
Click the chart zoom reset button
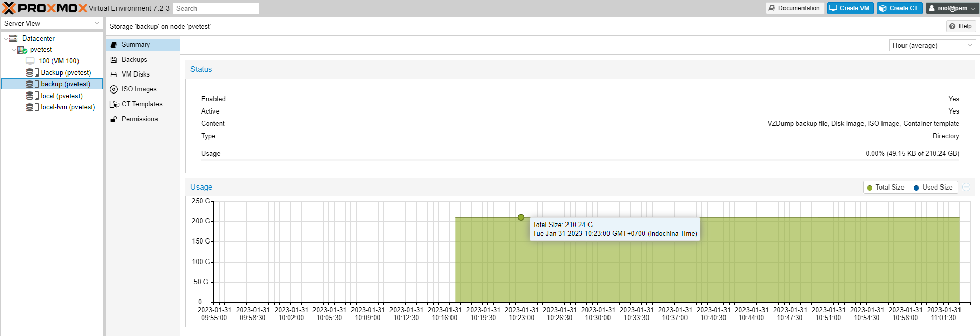tap(966, 188)
